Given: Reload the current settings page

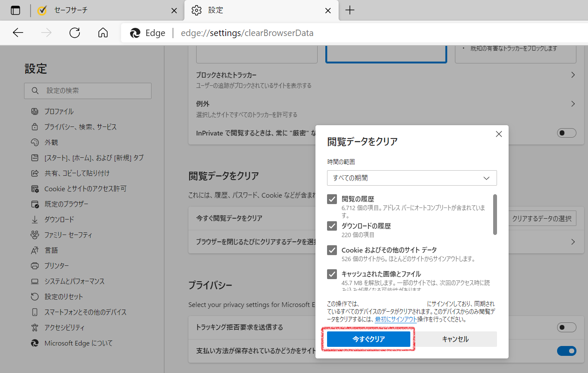Looking at the screenshot, I should click(74, 33).
